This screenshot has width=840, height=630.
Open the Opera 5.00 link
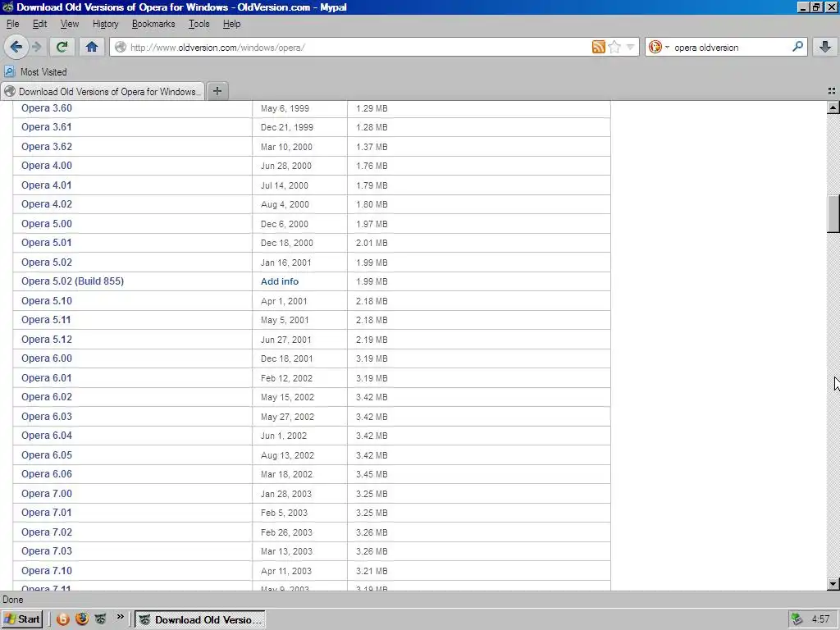[47, 223]
